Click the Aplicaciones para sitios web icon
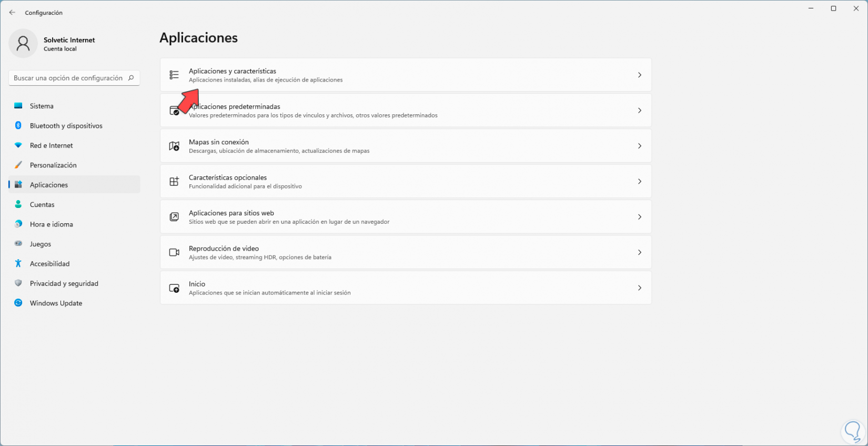Image resolution: width=868 pixels, height=446 pixels. (174, 217)
